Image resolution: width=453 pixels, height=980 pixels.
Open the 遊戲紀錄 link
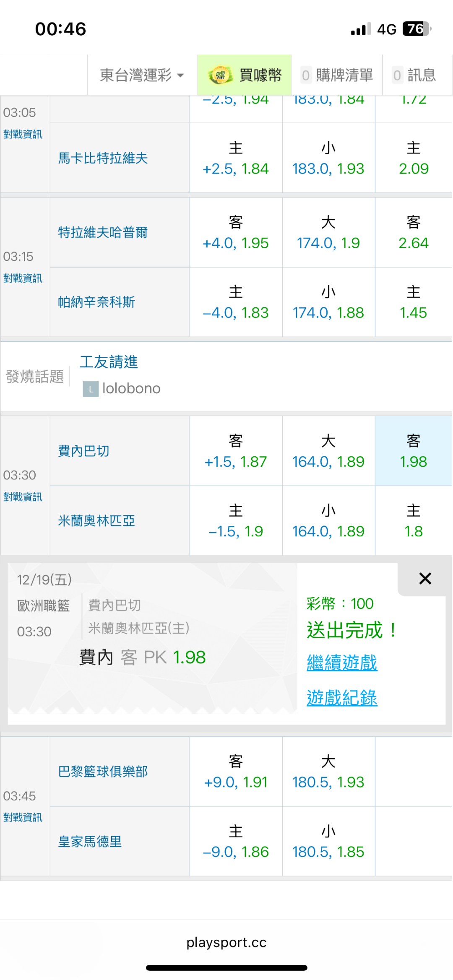pyautogui.click(x=342, y=698)
